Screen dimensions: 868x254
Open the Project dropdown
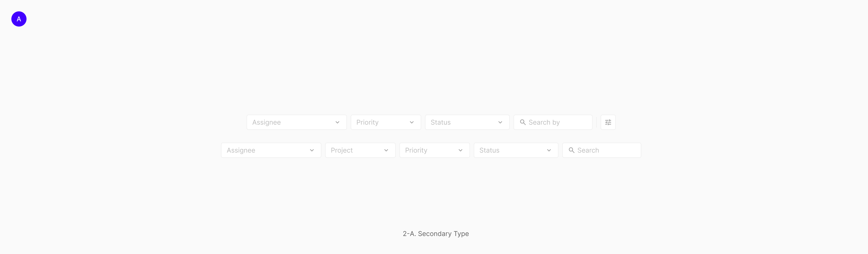click(360, 150)
